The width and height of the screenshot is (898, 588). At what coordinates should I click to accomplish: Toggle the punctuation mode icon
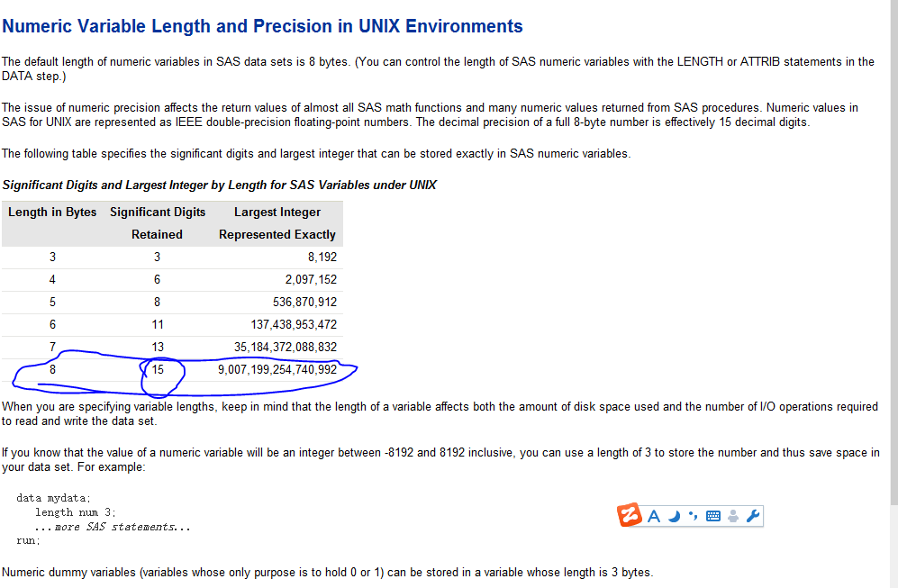(694, 517)
